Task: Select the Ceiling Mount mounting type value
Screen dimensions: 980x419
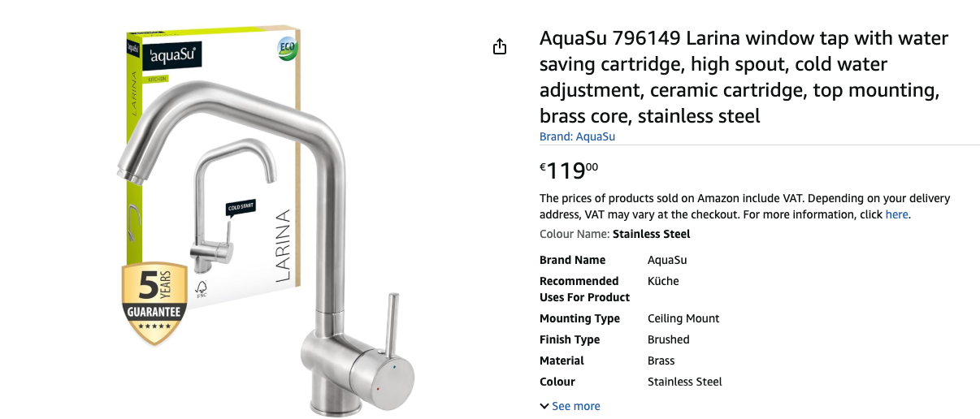Action: pos(683,318)
